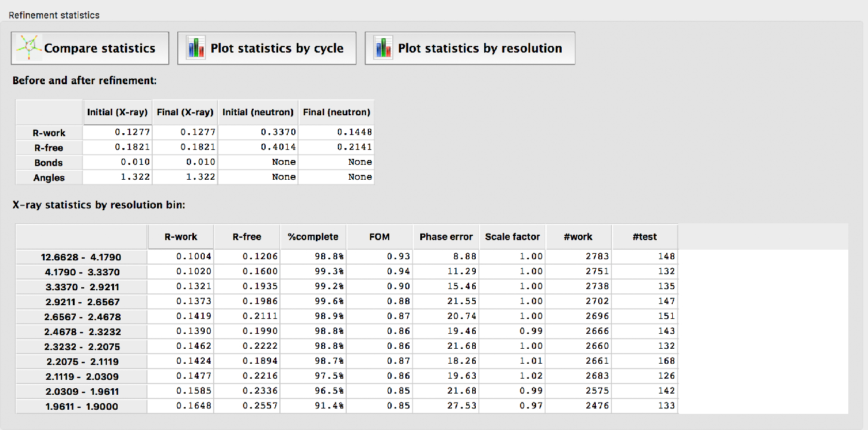Select the 12.6628 - 4.1790 resolution row
The height and width of the screenshot is (430, 868).
[81, 257]
